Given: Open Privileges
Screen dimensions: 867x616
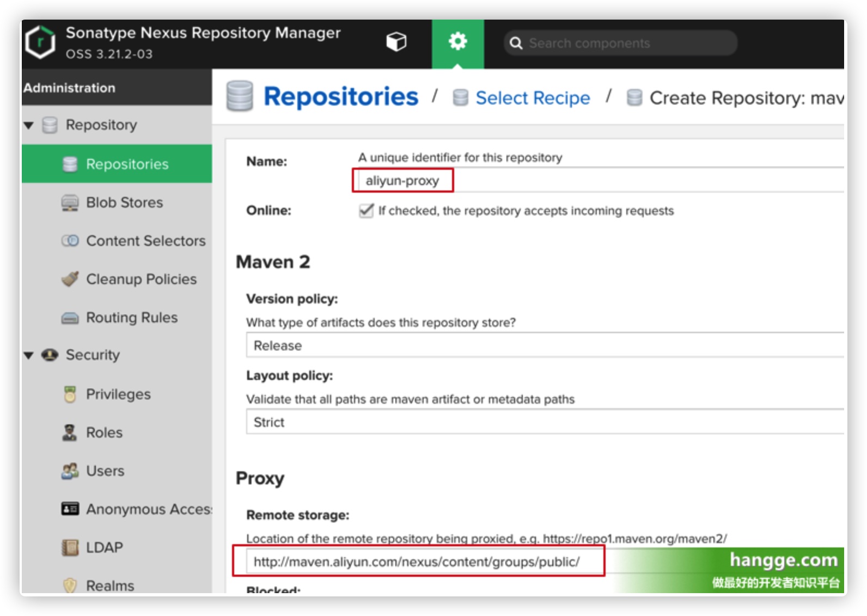Looking at the screenshot, I should coord(118,394).
